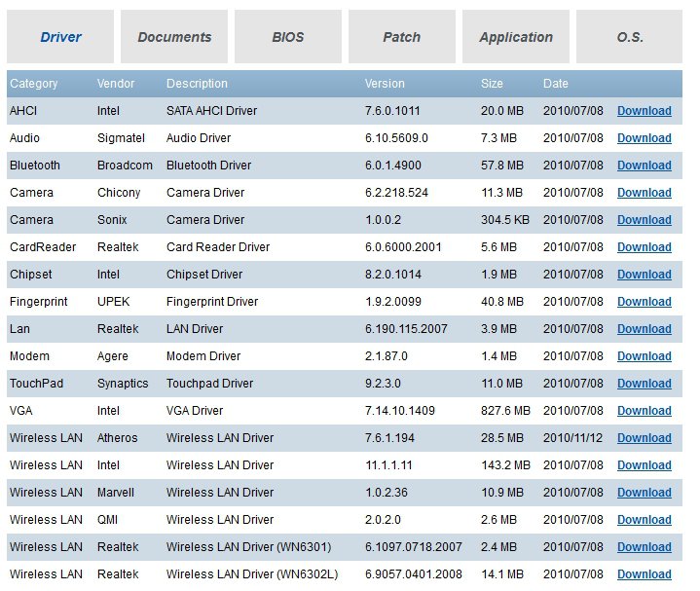
Task: Download the QMI Wireless LAN Driver
Action: pyautogui.click(x=645, y=519)
